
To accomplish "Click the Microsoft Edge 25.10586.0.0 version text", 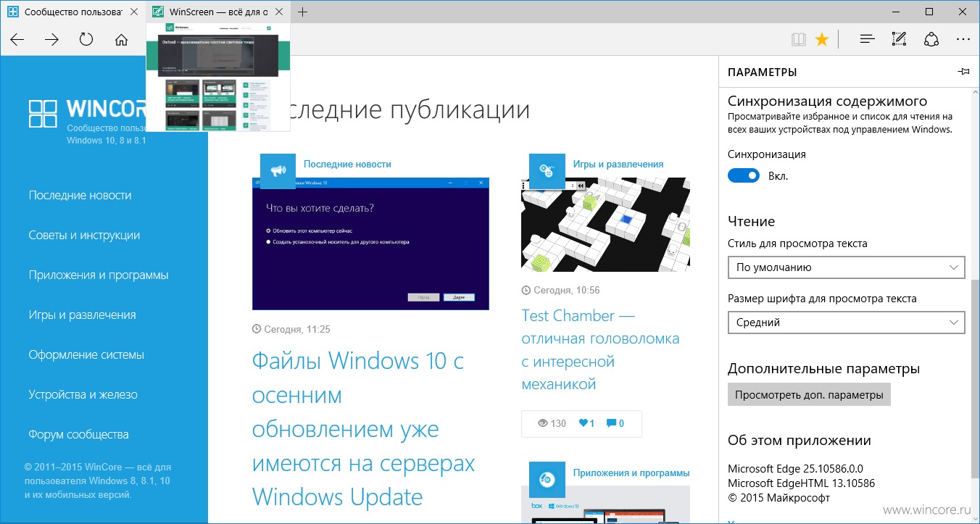I will [x=795, y=468].
